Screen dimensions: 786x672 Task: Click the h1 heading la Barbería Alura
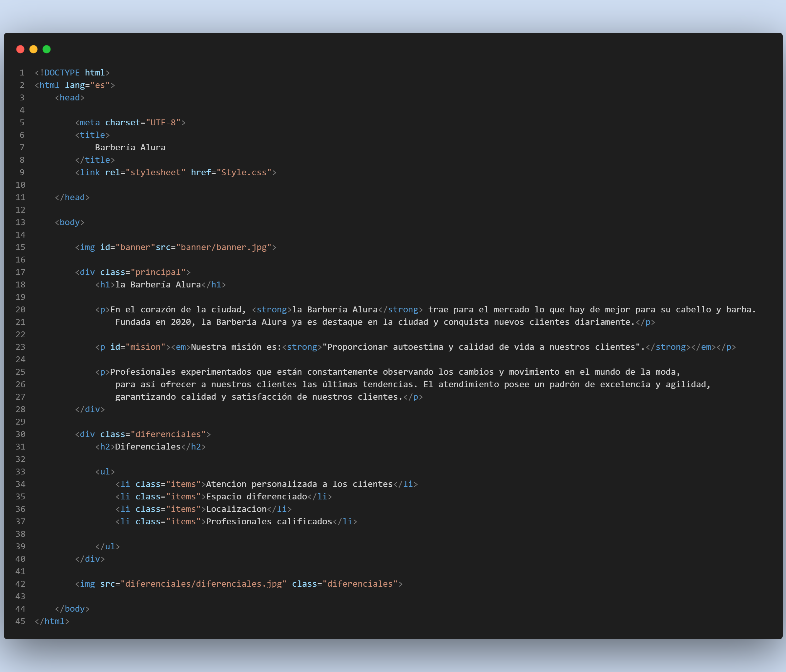tap(160, 284)
